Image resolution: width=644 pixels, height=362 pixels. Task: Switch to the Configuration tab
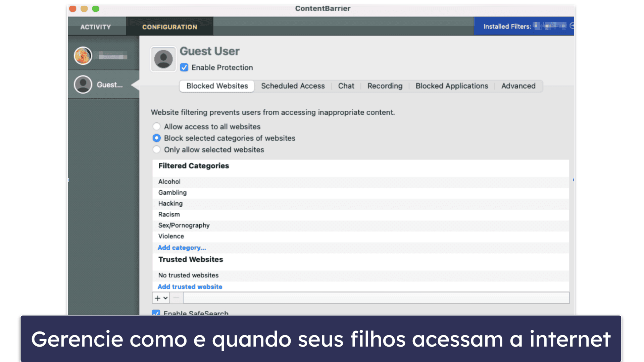[x=169, y=27]
